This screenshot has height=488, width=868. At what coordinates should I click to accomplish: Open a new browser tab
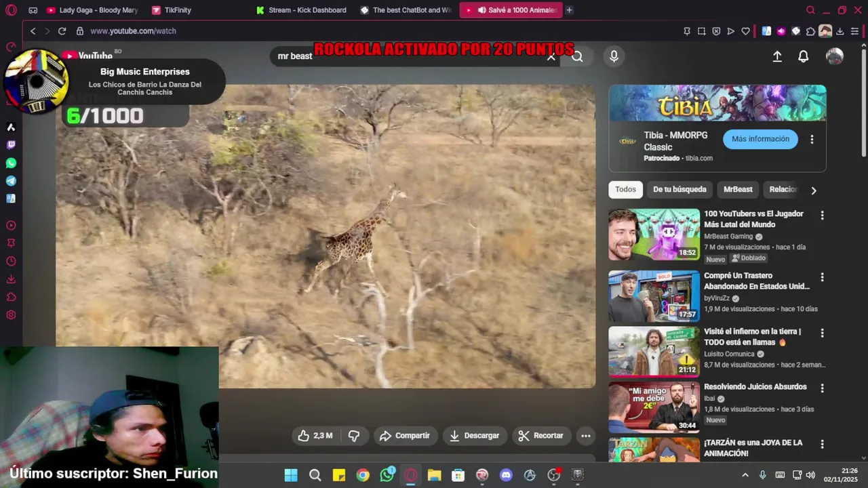[569, 10]
